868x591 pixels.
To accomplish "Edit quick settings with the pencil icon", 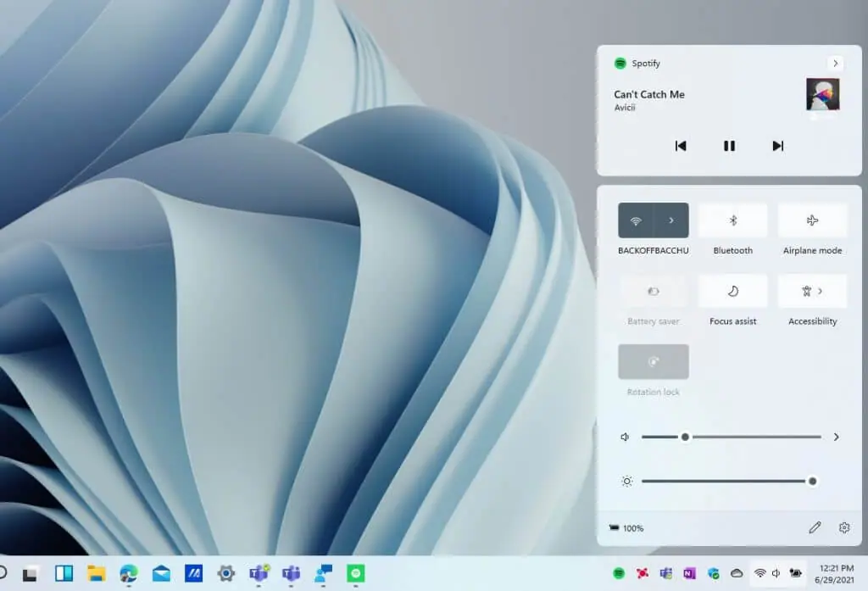I will click(815, 527).
